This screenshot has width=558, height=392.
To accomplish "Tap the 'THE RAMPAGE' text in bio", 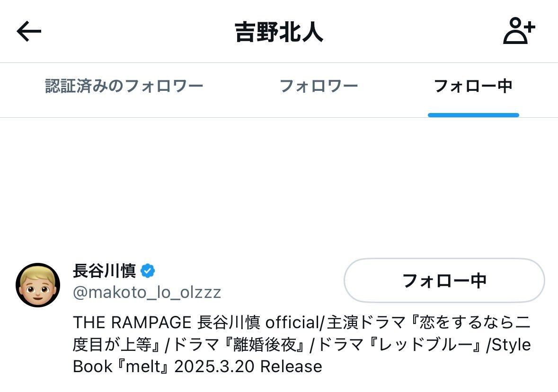I will coord(133,322).
